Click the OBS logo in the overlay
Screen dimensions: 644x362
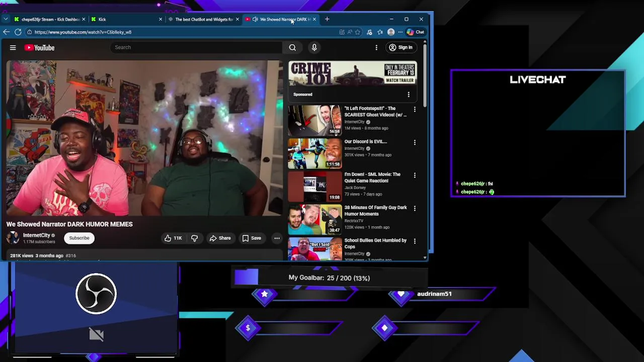click(96, 294)
